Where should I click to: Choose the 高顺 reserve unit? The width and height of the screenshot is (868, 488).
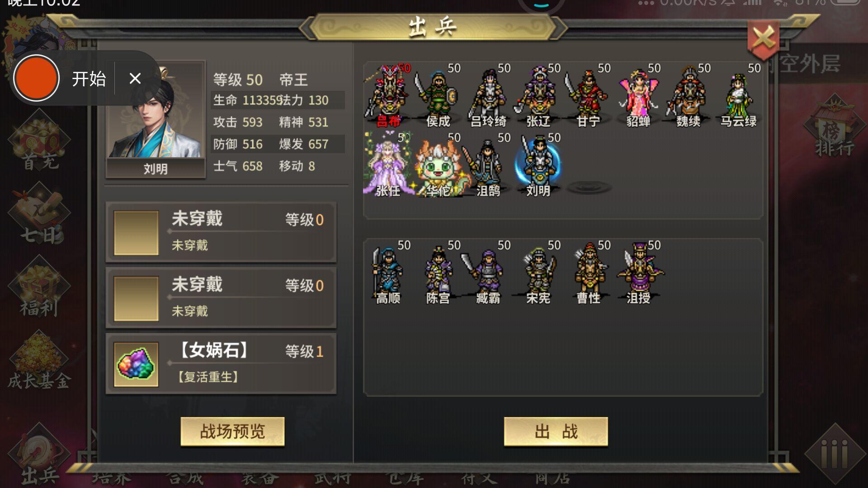pos(388,273)
